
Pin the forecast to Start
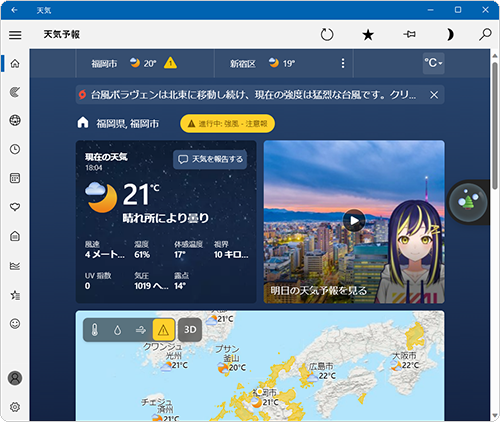[x=409, y=34]
